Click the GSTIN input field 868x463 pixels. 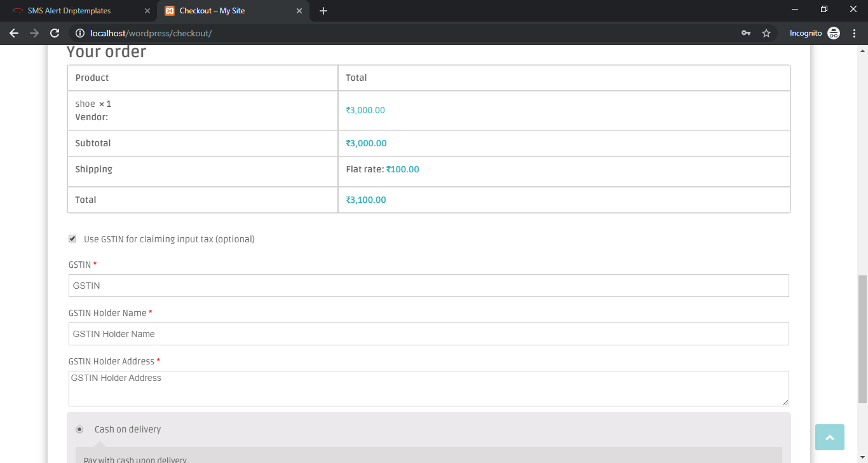pos(428,286)
